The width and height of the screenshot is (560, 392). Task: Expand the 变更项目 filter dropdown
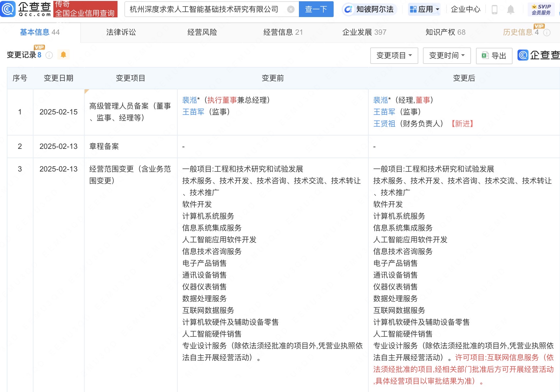[394, 56]
